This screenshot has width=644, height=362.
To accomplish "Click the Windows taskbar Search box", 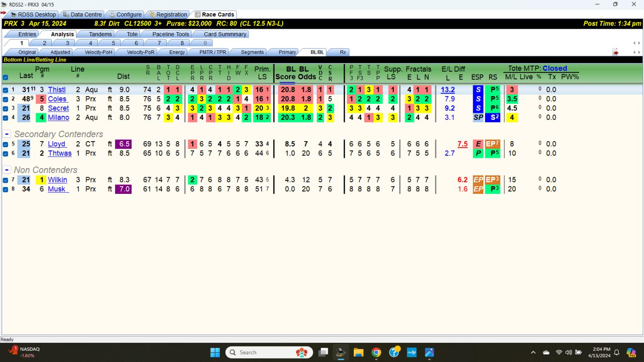I will pyautogui.click(x=270, y=353).
